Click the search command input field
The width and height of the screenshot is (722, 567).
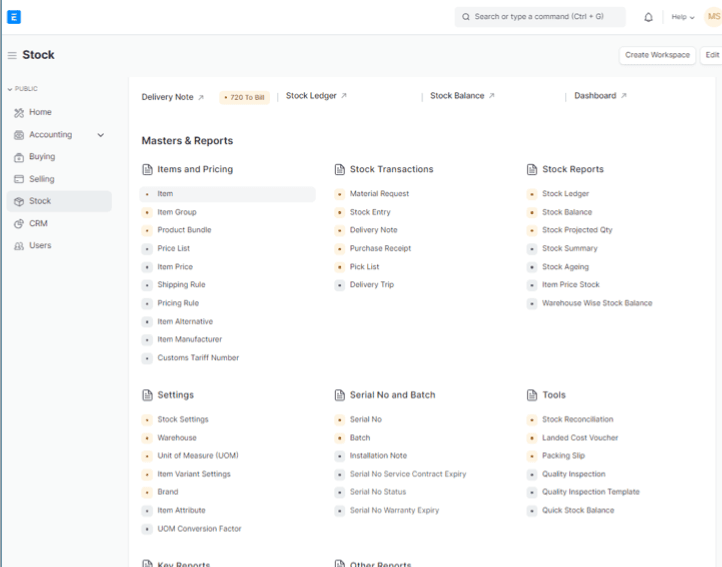pyautogui.click(x=540, y=17)
